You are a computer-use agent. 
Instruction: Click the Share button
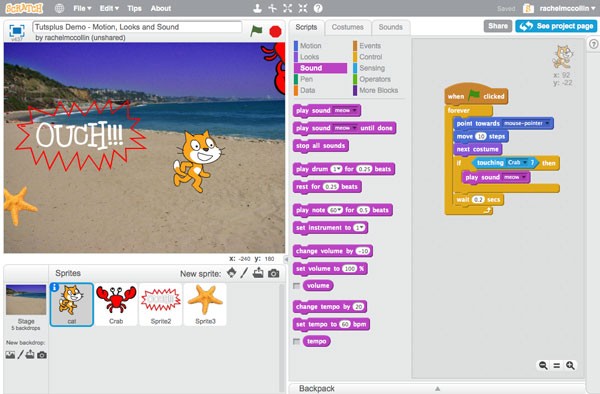point(498,26)
